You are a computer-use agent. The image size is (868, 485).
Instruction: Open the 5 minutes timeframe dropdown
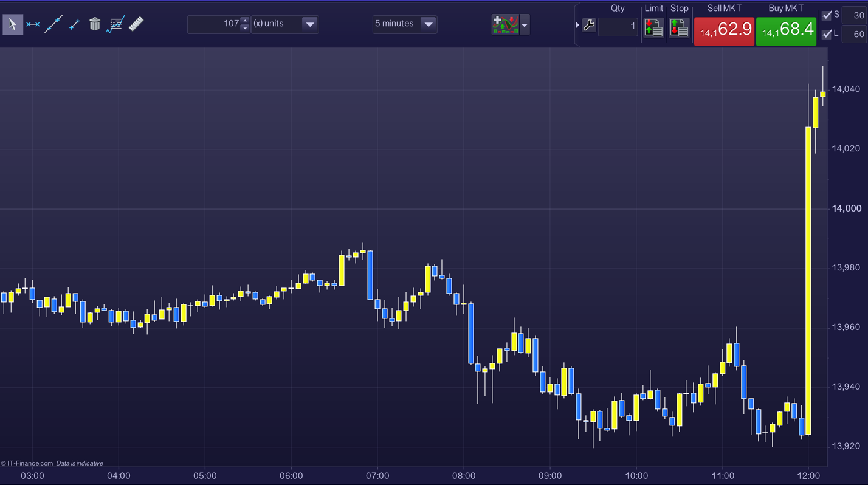(x=428, y=24)
